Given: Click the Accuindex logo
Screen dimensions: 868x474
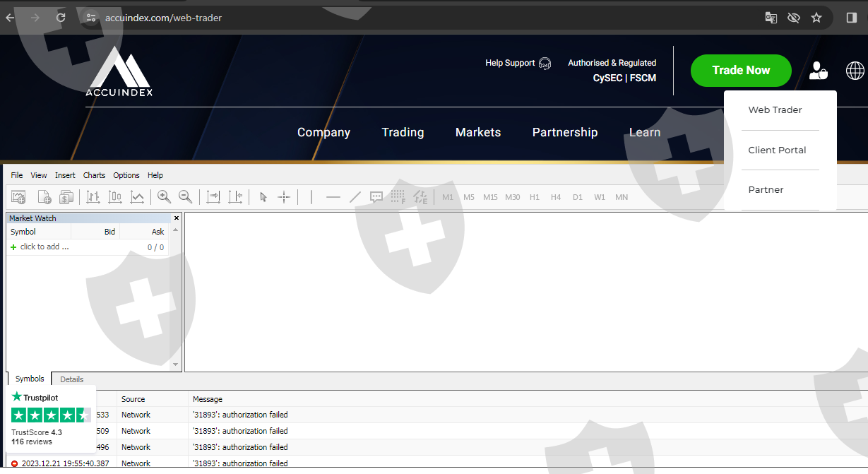Looking at the screenshot, I should 119,71.
